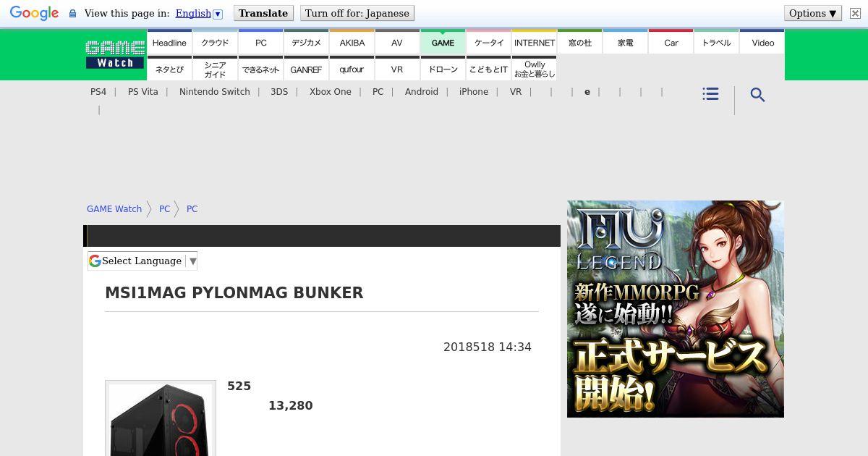The height and width of the screenshot is (456, 868).
Task: Click the last PC breadcrumb link
Action: tap(192, 209)
